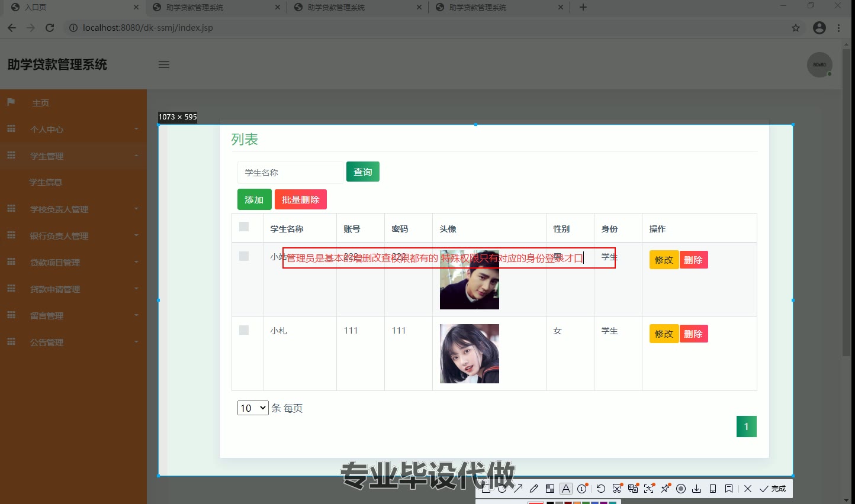Click the 助学贷款管理系统 title
The height and width of the screenshot is (504, 855).
coord(57,64)
